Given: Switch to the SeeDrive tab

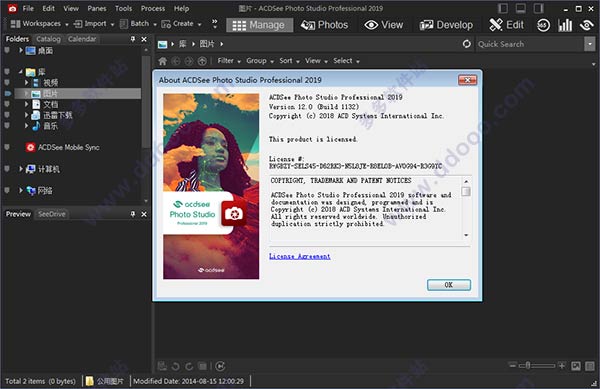Looking at the screenshot, I should pos(52,214).
